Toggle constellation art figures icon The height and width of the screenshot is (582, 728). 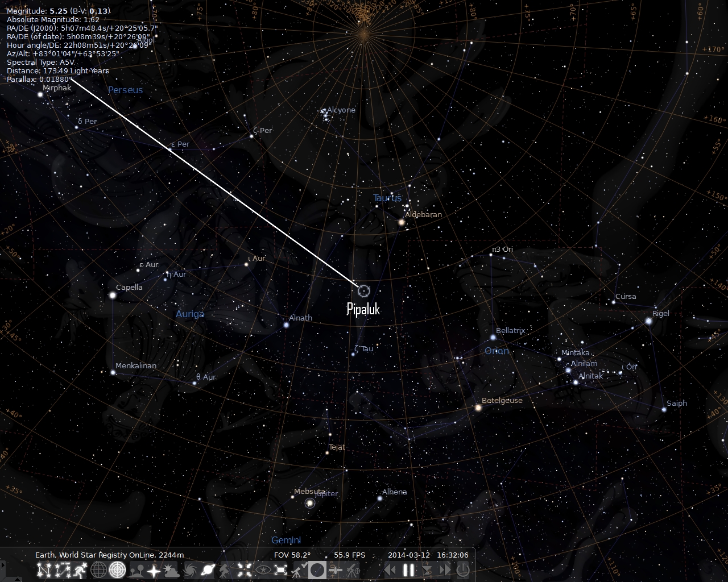(x=79, y=569)
